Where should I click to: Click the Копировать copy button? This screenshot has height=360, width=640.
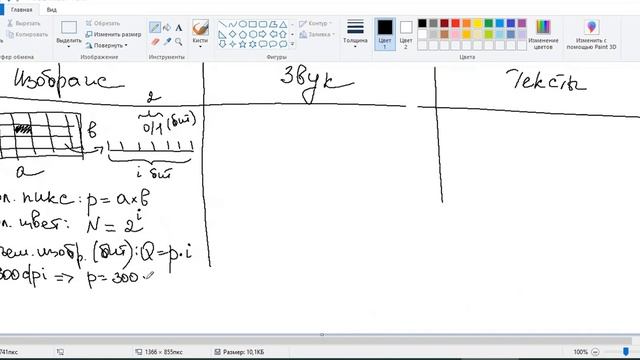[x=28, y=35]
